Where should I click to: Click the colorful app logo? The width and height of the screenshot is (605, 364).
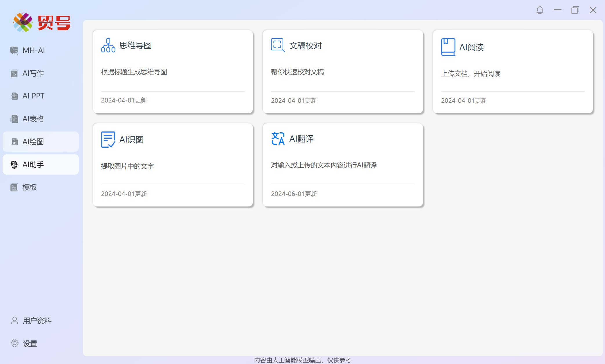click(23, 22)
